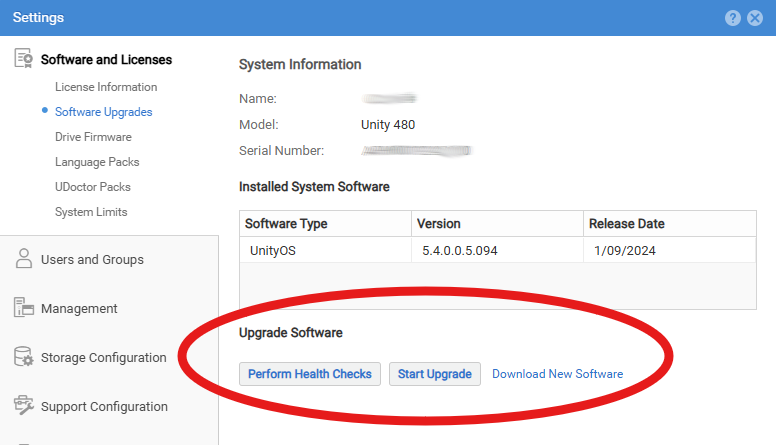Image resolution: width=776 pixels, height=445 pixels.
Task: Close the Settings dialog
Action: pyautogui.click(x=755, y=18)
